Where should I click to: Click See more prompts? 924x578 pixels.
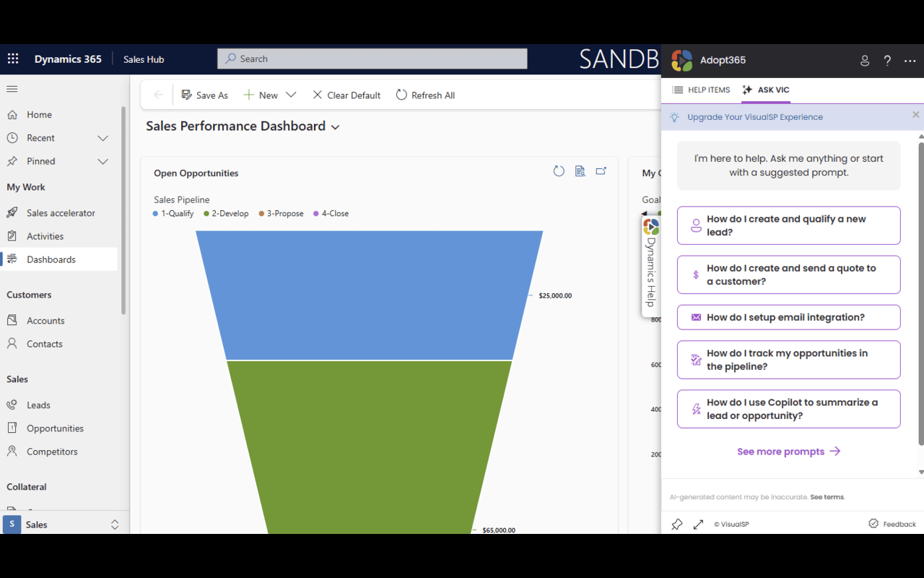(x=788, y=452)
